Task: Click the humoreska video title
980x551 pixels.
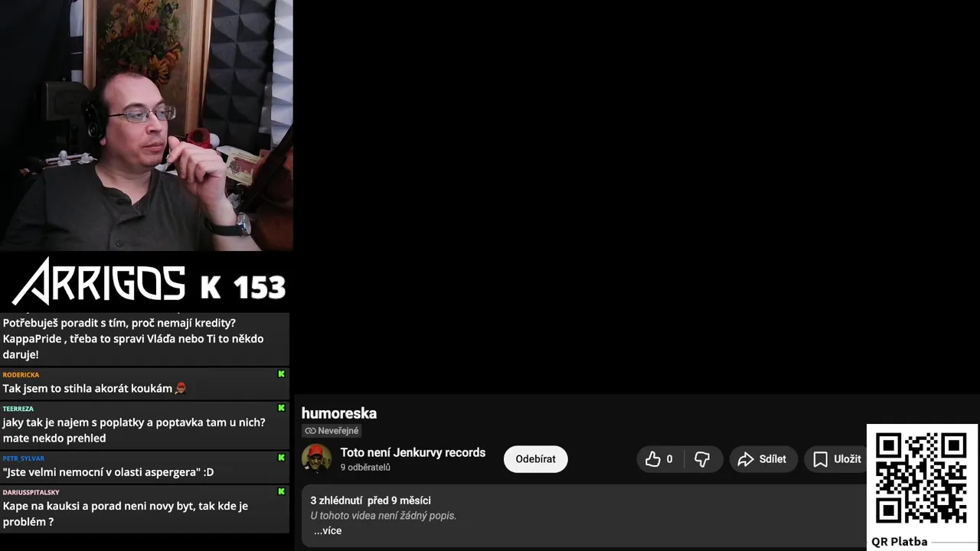Action: (x=339, y=413)
